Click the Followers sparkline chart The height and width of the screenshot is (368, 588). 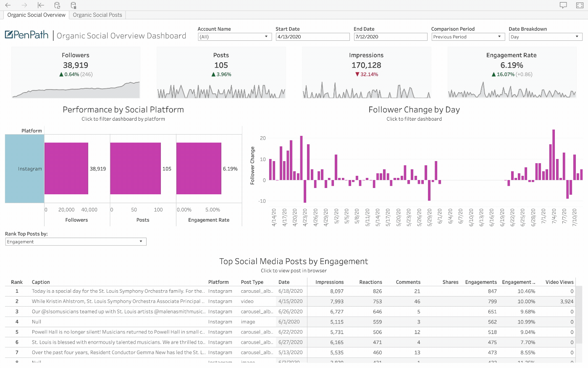pos(76,90)
